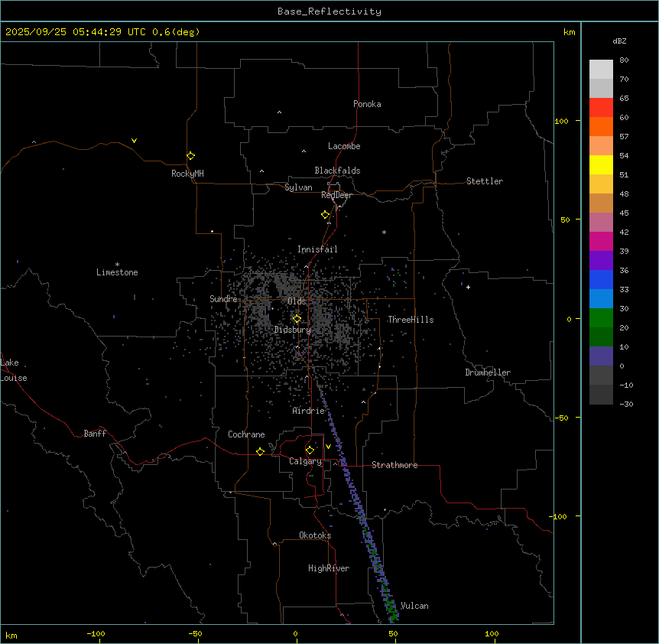Click the Banff town label
659x644 pixels.
point(95,434)
